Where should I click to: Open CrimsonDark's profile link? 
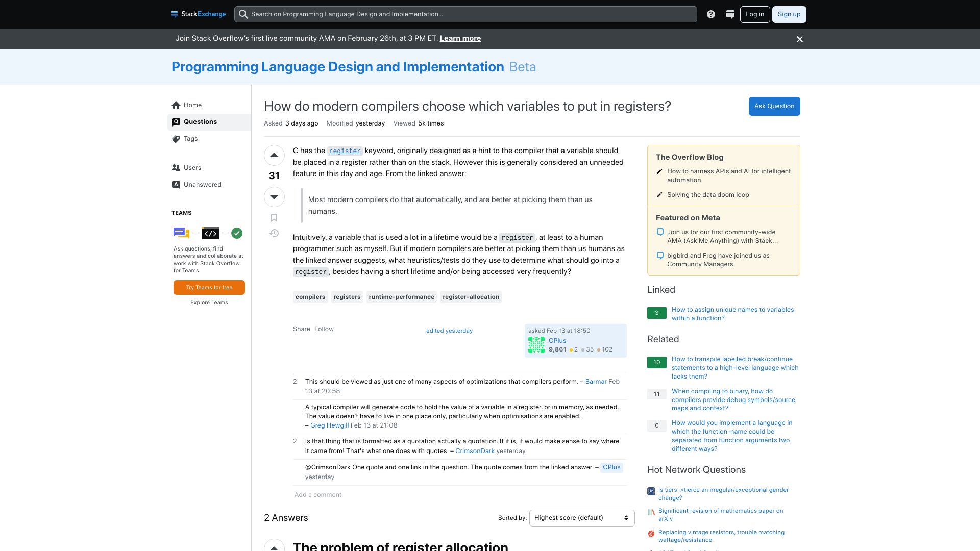point(475,451)
